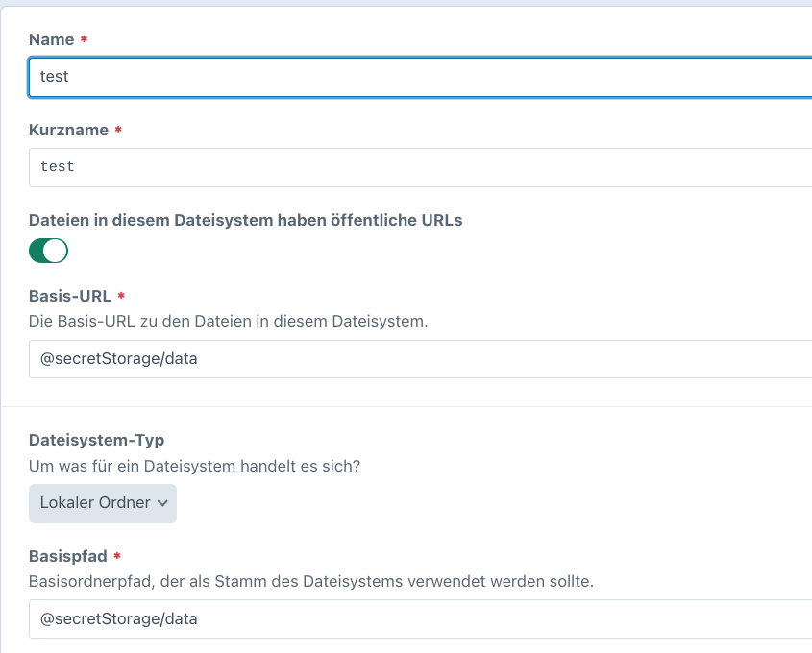Click the "Dateien in diesem Dateisystem" toggle label

tap(245, 220)
